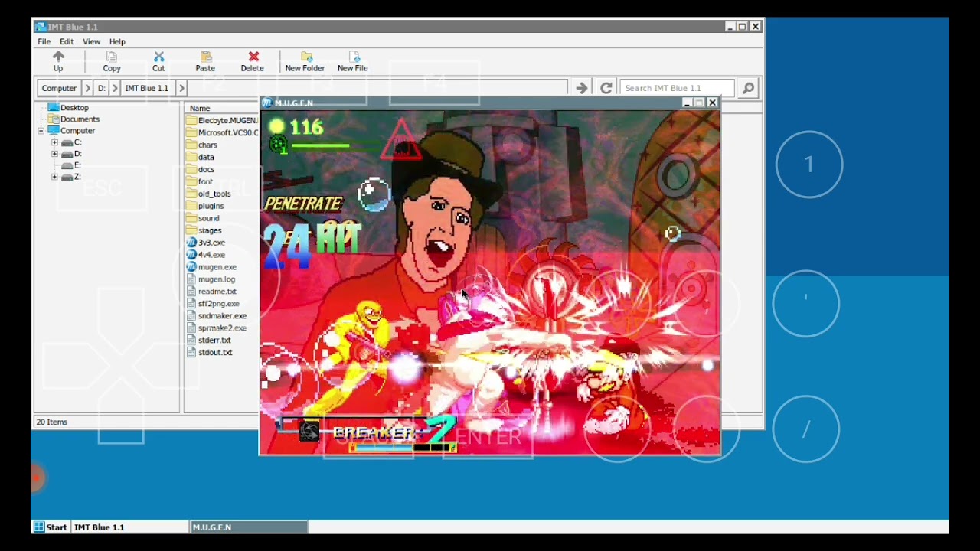Select the sound folder

click(203, 218)
